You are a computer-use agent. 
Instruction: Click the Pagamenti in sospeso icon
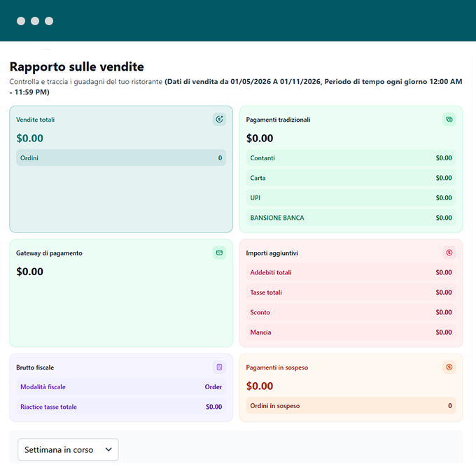pyautogui.click(x=449, y=367)
